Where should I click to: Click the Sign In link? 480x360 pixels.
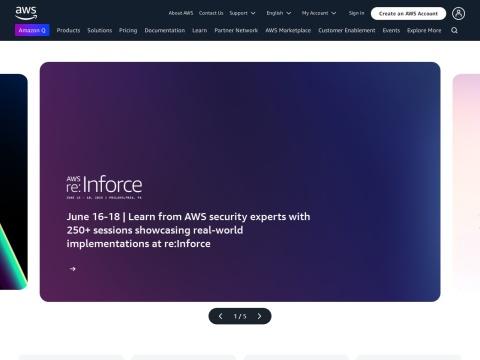pyautogui.click(x=356, y=13)
